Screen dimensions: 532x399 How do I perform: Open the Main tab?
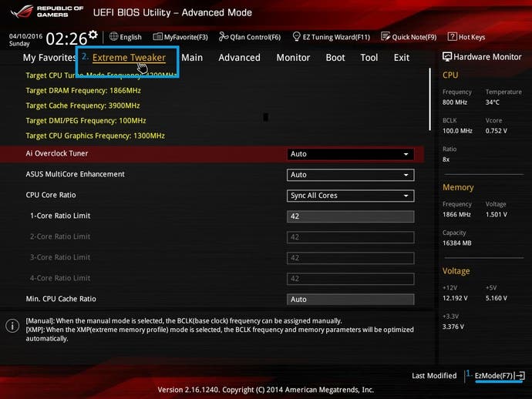point(192,58)
